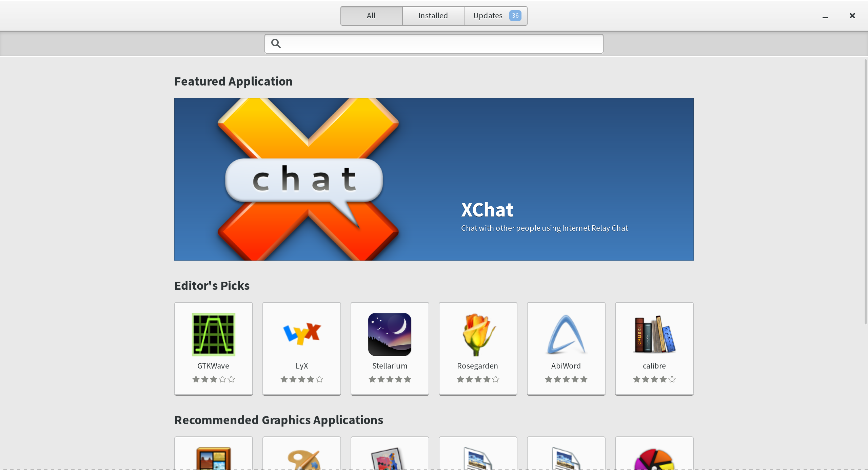Click the star rating under Stellarium
Viewport: 868px width, 470px height.
tap(390, 379)
